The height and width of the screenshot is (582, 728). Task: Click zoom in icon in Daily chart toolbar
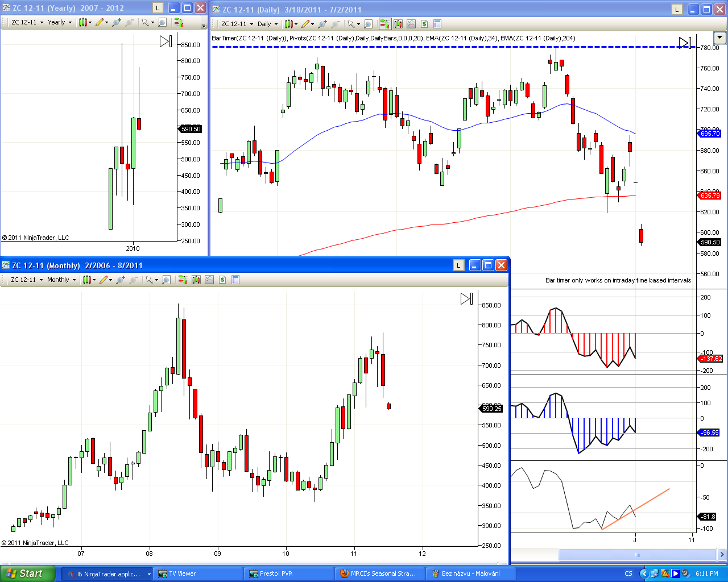322,24
